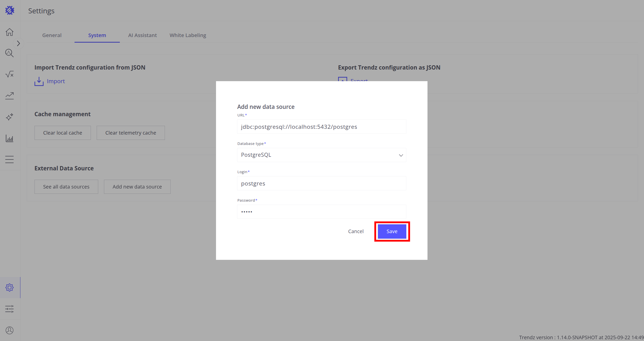This screenshot has height=341, width=644.
Task: Switch to the General tab
Action: click(52, 35)
